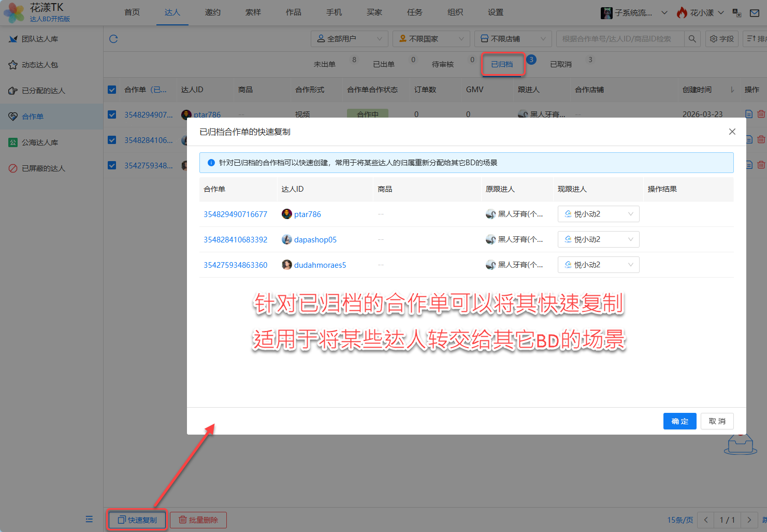Uncheck the row checkbox for 3542759348...
This screenshot has width=767, height=532.
tap(112, 165)
